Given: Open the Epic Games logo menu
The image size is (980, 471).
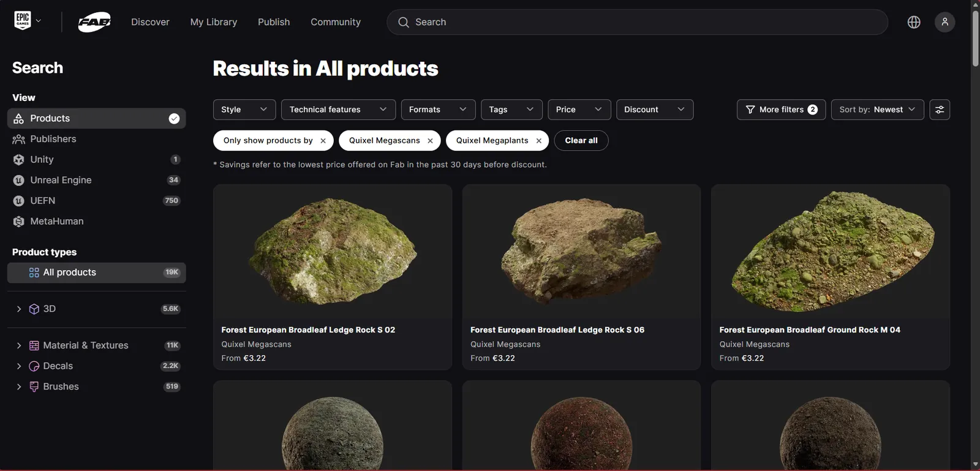Looking at the screenshot, I should 23,21.
